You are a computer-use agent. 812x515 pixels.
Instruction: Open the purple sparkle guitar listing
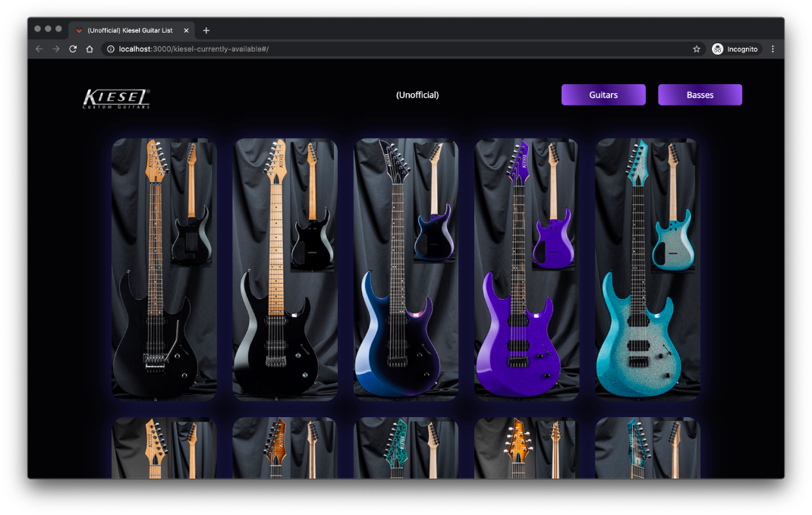pyautogui.click(x=526, y=269)
